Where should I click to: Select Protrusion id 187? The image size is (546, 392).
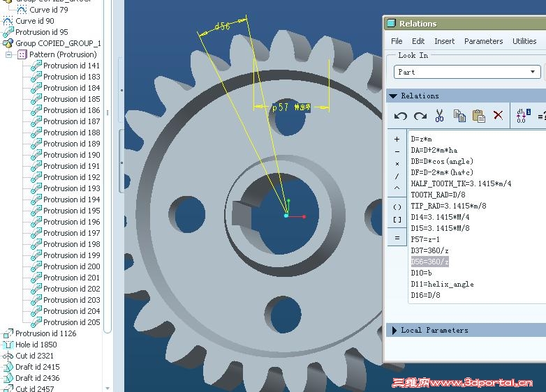tap(71, 121)
